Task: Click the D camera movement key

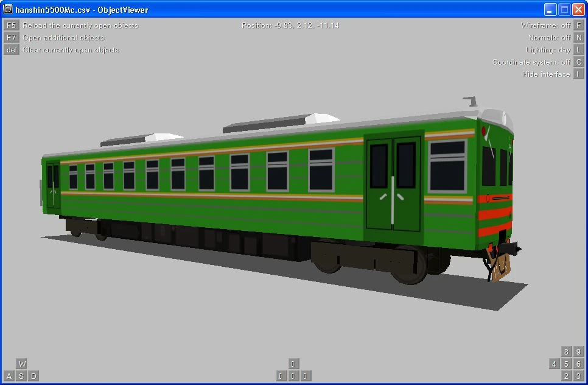Action: point(33,376)
